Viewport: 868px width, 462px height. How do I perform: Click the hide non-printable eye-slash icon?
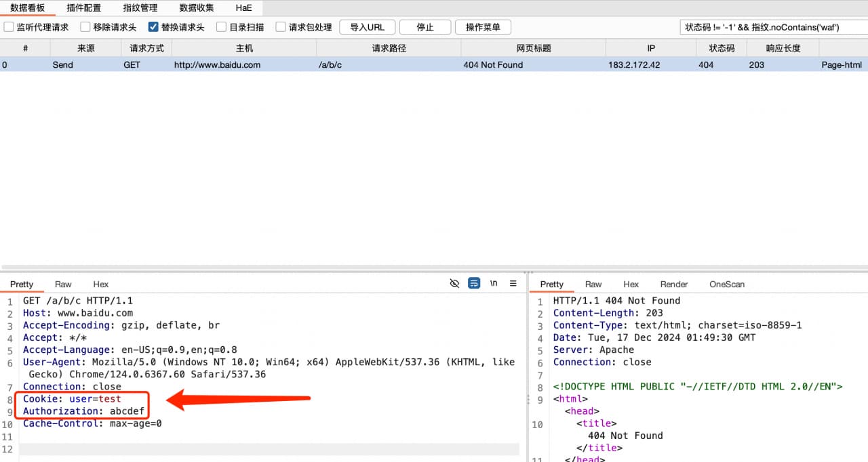454,283
